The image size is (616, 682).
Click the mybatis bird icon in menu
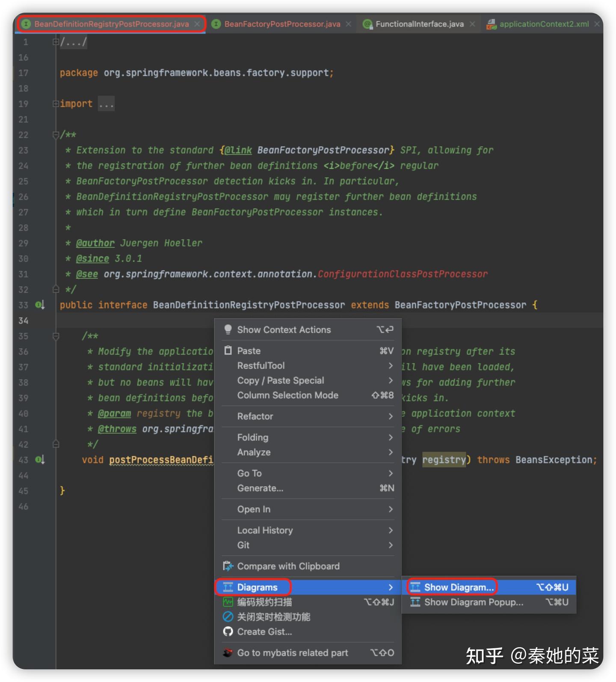(x=228, y=653)
